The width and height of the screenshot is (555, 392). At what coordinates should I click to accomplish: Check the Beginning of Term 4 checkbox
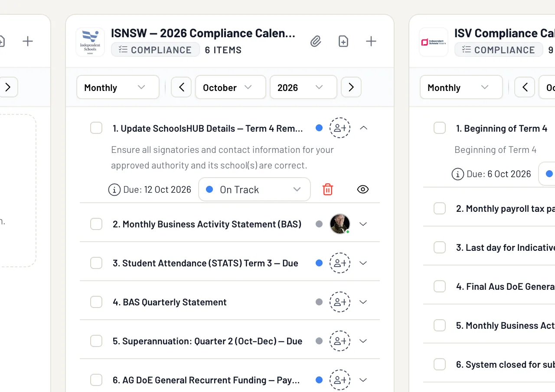(x=440, y=128)
